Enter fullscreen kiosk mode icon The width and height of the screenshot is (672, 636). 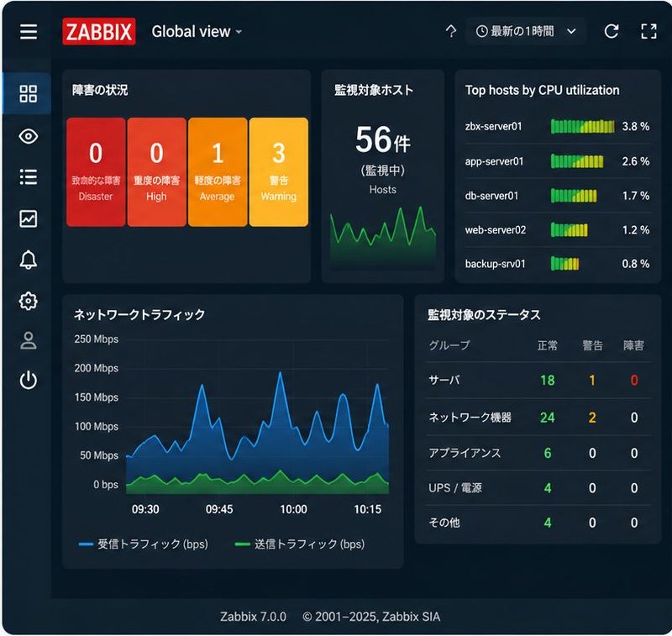(648, 31)
